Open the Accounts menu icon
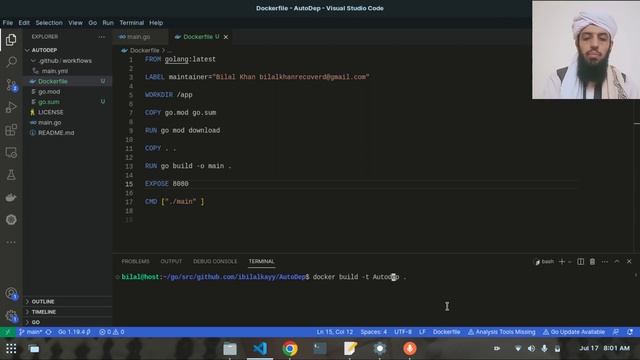Screen dimensions: 640x360 tap(11, 293)
